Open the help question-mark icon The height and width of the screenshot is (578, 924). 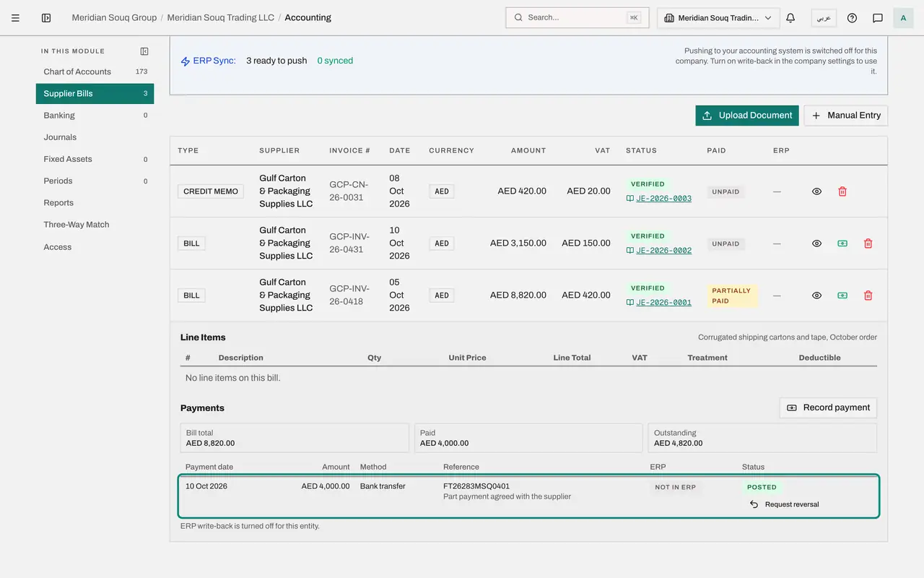[x=852, y=18]
